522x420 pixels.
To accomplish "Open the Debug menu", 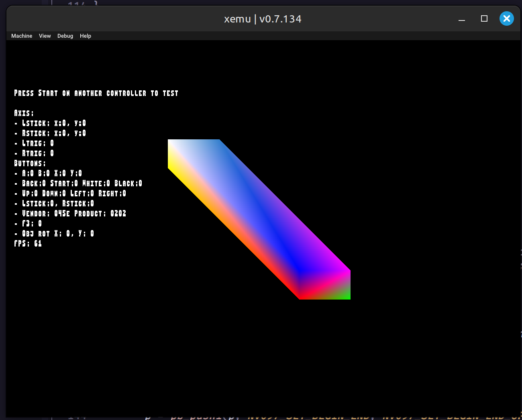I will point(65,36).
